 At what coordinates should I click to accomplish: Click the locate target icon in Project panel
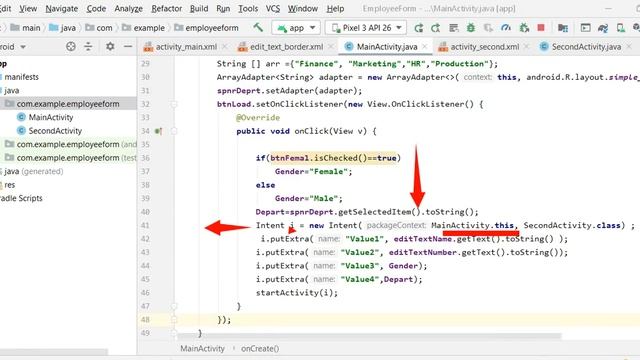pos(71,47)
